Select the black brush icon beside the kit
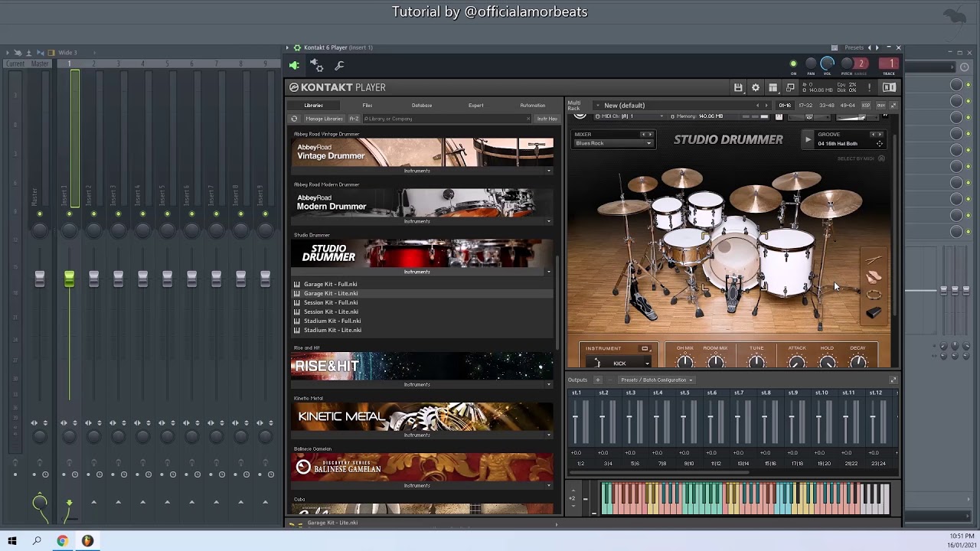The height and width of the screenshot is (551, 980). [874, 312]
